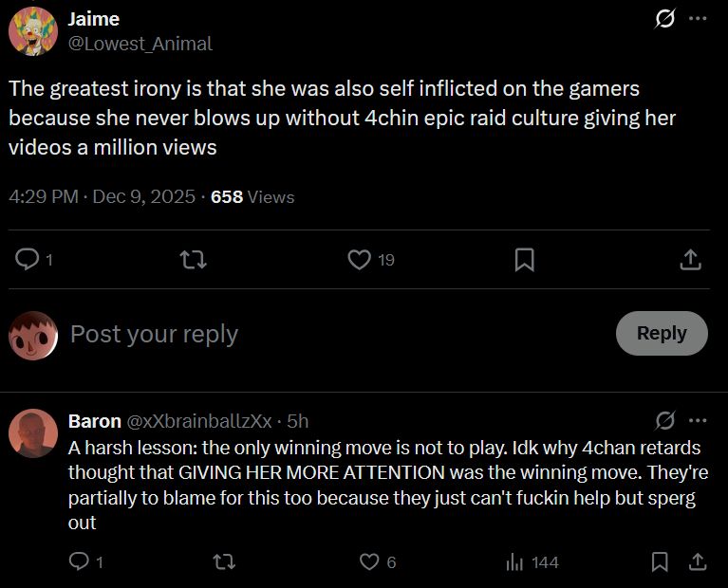The width and height of the screenshot is (728, 588).
Task: Open the @Lowest_Animal profile handle
Action: (140, 44)
